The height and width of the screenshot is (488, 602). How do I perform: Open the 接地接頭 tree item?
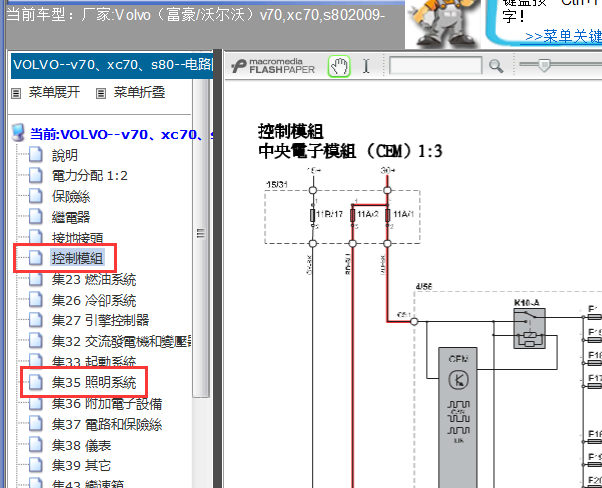coord(78,238)
